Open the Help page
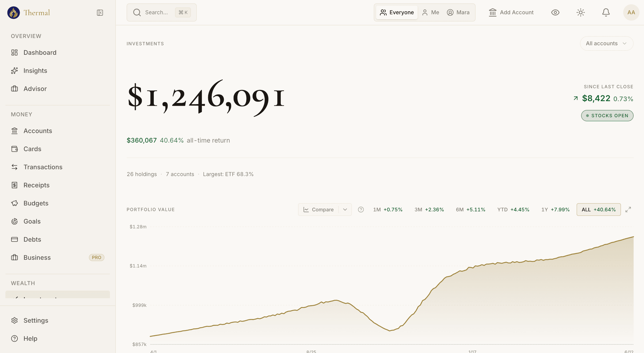Screen dimensions: 644x353 click(x=58, y=339)
